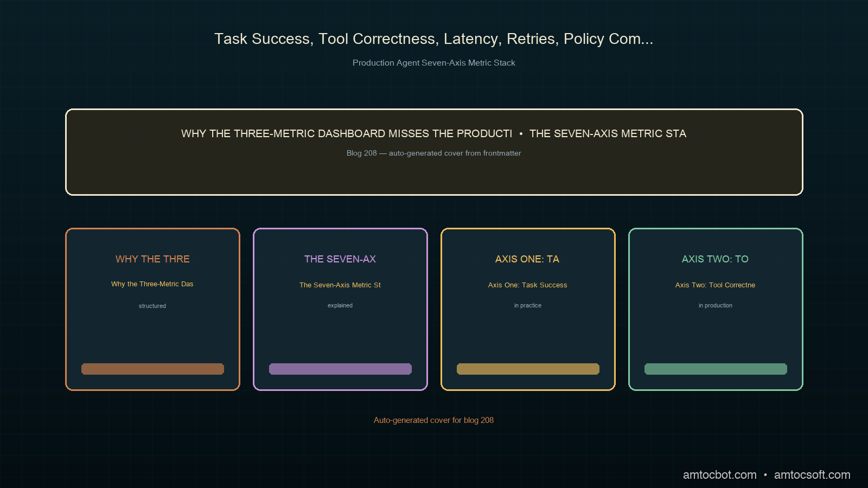Click the purple bar in second card

340,369
